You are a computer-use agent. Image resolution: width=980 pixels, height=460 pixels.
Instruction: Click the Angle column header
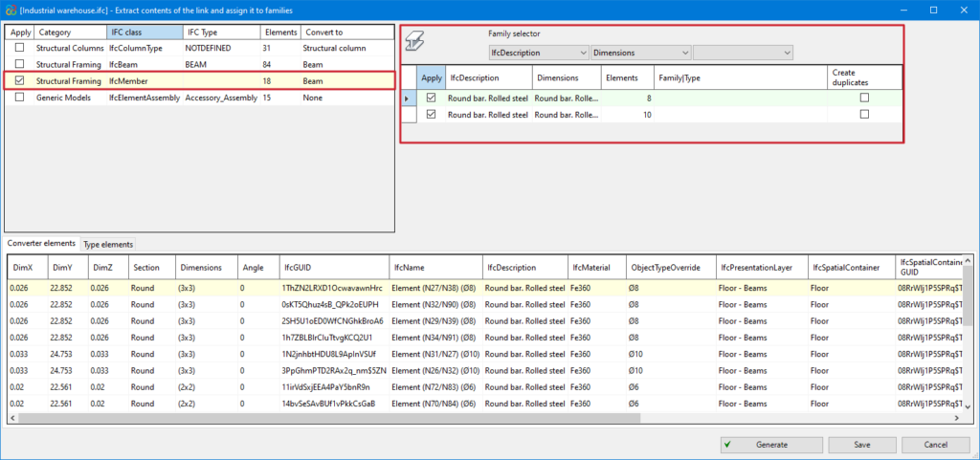coord(258,268)
